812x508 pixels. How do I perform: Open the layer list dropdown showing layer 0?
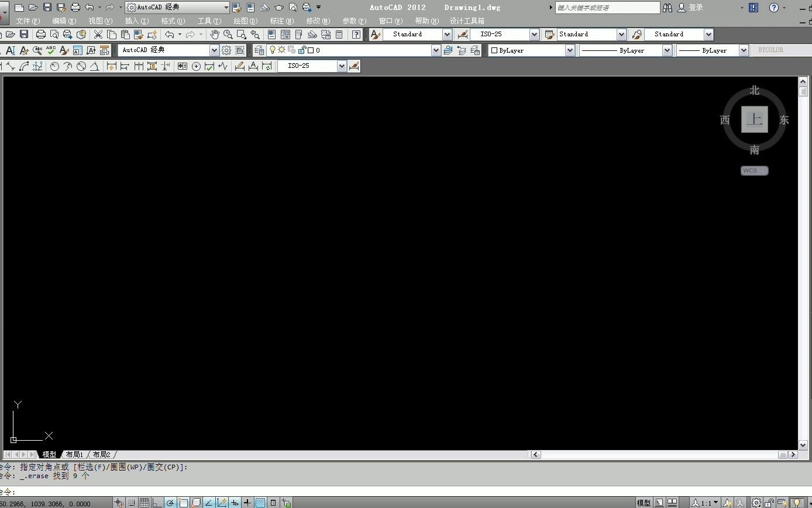point(435,50)
